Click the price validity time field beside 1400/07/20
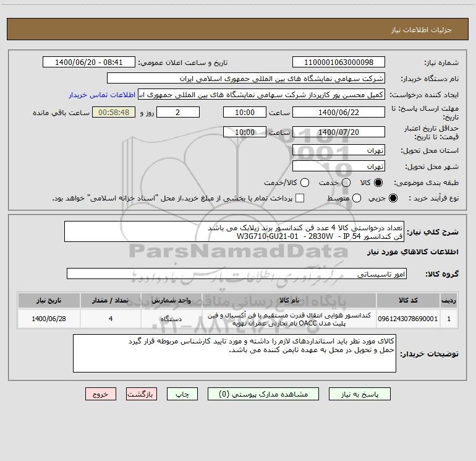Screen dimensions: 476x461 245,132
